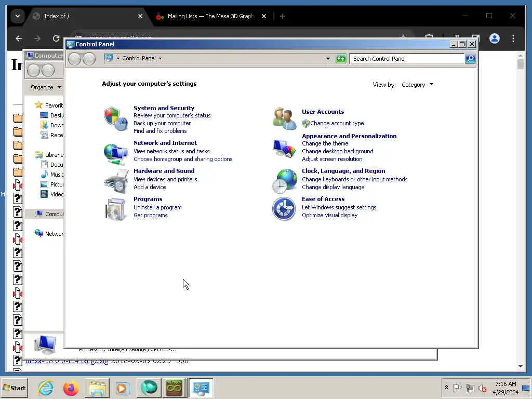Open Organize dropdown in Computer window
Viewport: 532px width, 399px height.
46,87
